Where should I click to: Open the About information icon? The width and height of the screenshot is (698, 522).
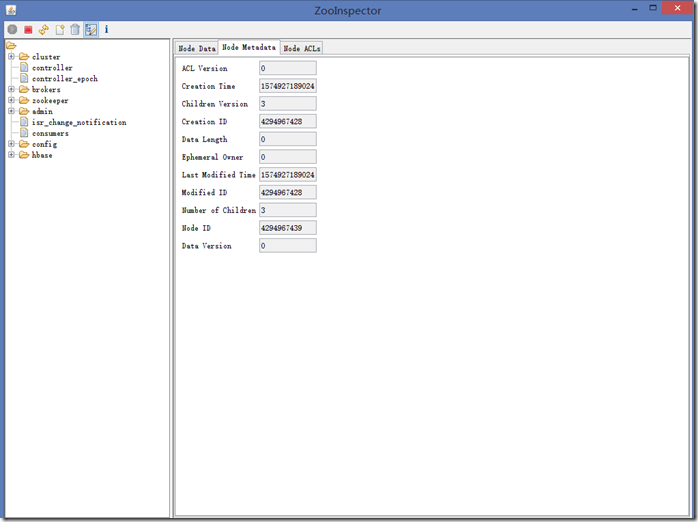click(106, 29)
